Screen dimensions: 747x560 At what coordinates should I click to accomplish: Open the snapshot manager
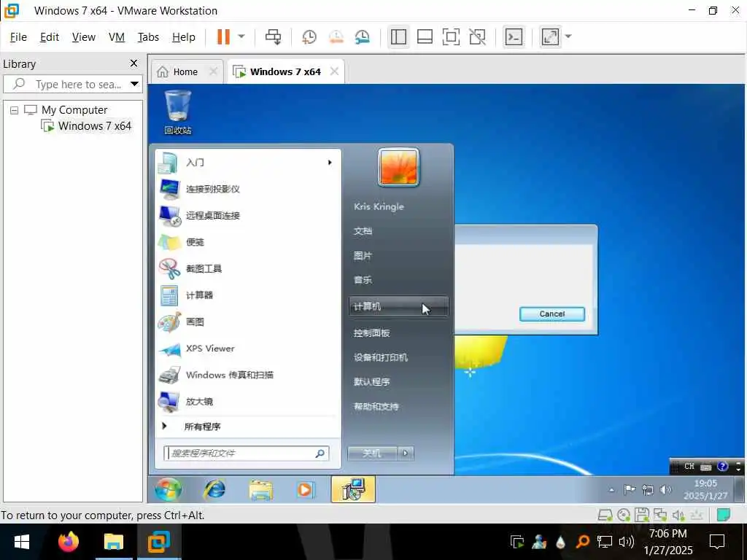[x=363, y=36]
